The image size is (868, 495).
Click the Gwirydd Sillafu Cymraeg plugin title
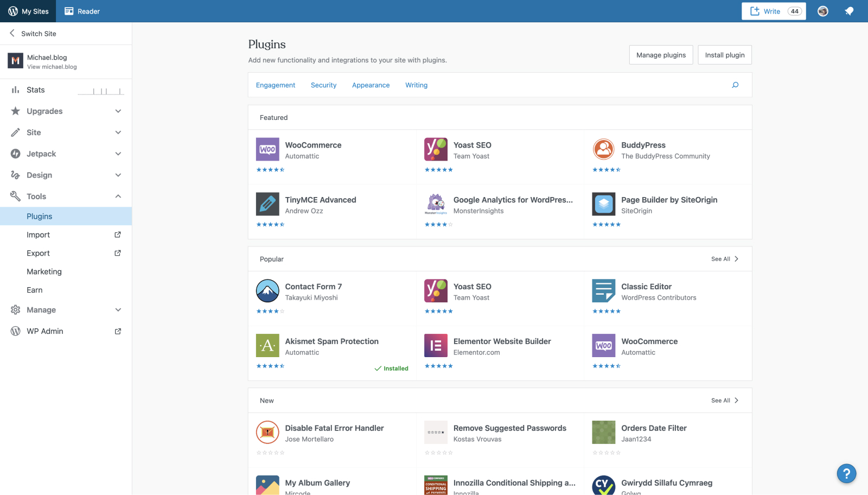pos(667,483)
